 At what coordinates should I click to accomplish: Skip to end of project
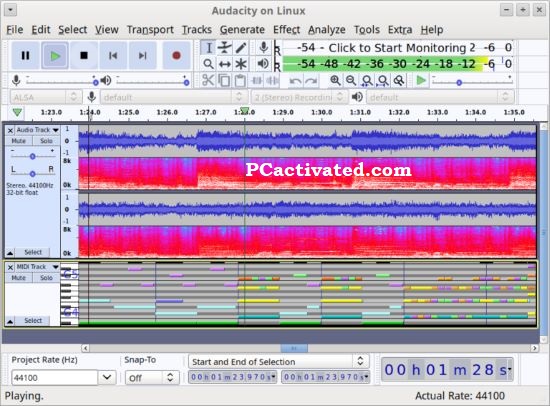(x=142, y=55)
